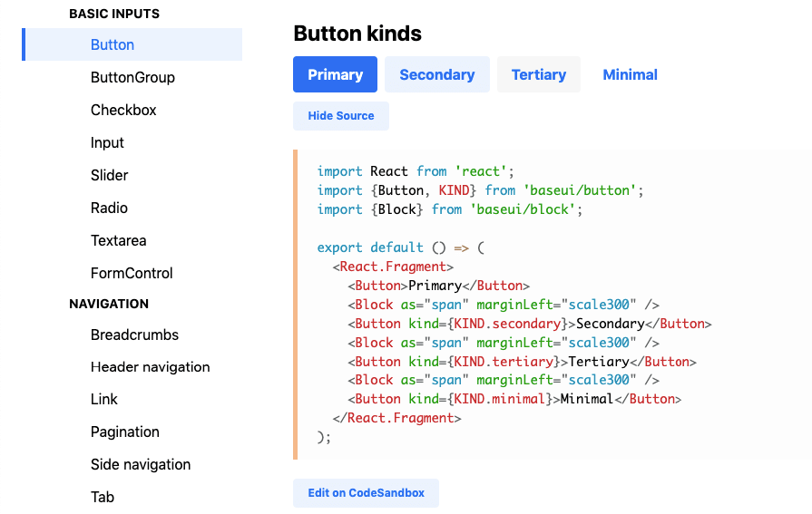Open Radio in the sidebar

point(109,208)
